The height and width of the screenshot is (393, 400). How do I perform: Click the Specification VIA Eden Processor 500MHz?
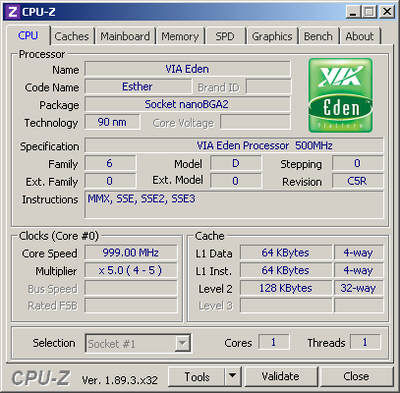click(x=234, y=145)
